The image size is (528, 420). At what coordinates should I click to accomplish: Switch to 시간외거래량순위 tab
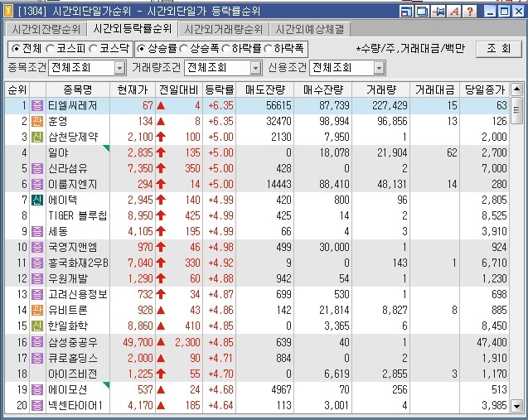pyautogui.click(x=223, y=29)
